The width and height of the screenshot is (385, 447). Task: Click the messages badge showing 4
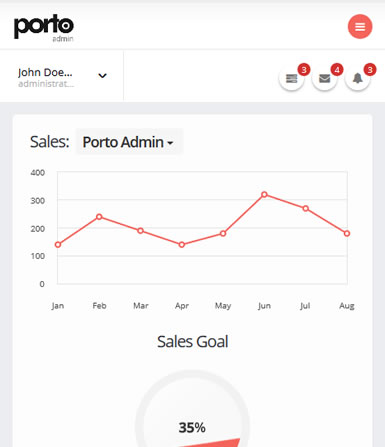click(x=337, y=70)
